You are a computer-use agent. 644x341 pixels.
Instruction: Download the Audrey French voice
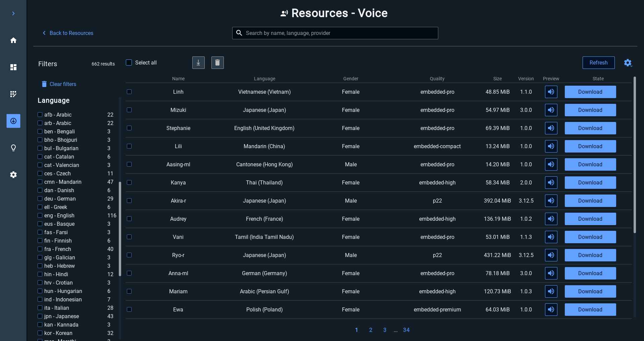tap(590, 219)
